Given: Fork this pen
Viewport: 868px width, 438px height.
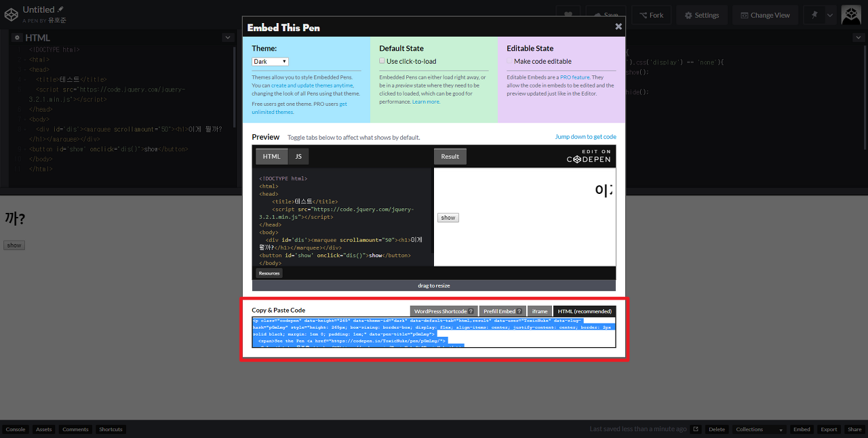Looking at the screenshot, I should (x=651, y=15).
